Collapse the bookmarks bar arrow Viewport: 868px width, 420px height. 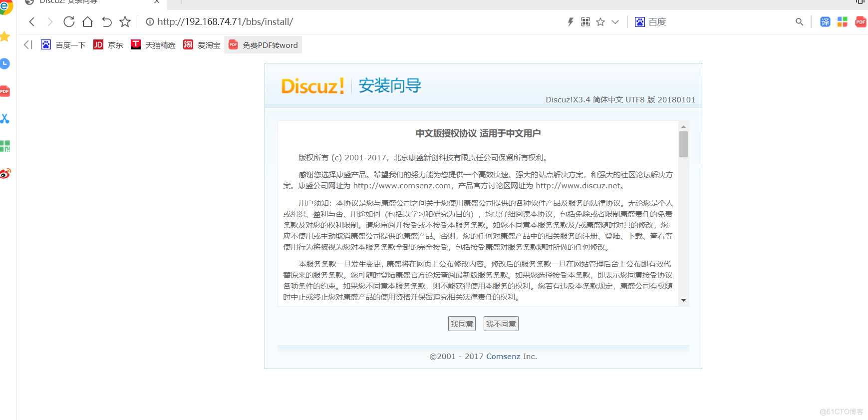(x=28, y=45)
